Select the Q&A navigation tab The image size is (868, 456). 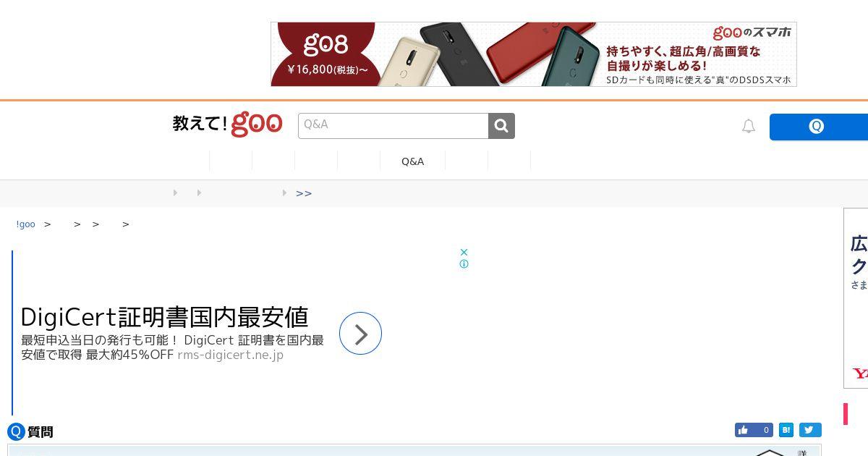pyautogui.click(x=412, y=161)
